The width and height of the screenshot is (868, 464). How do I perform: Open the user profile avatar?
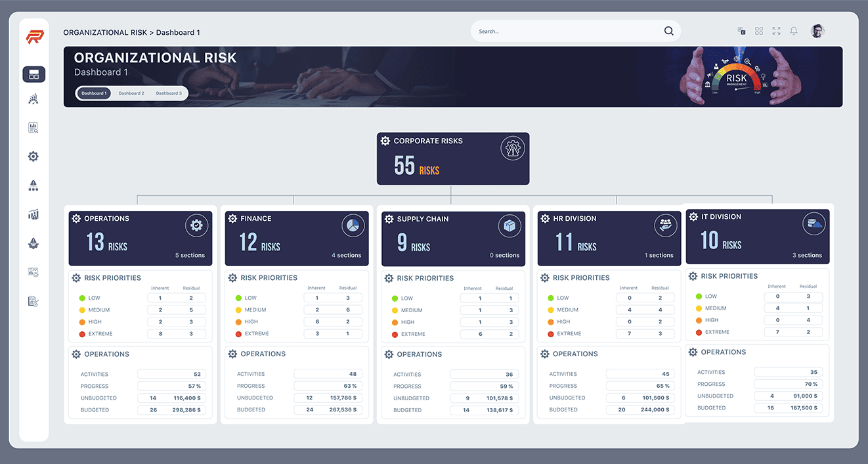point(817,31)
